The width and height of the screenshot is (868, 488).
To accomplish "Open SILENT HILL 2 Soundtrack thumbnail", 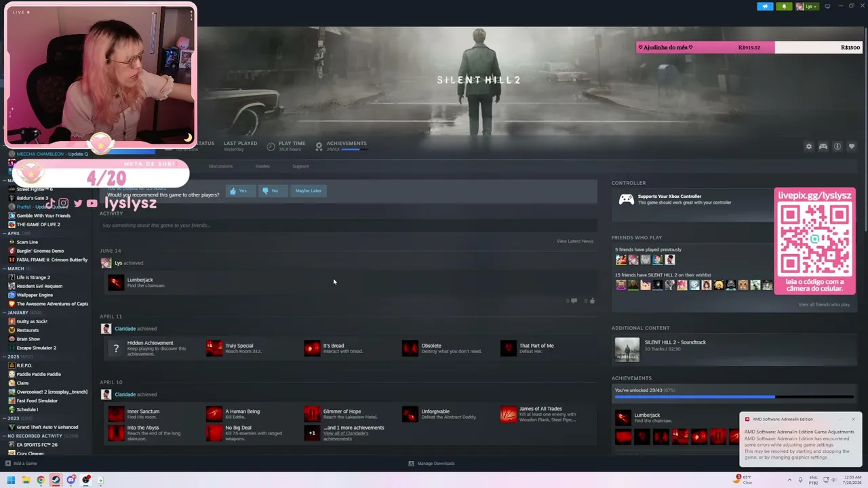I will tap(627, 350).
